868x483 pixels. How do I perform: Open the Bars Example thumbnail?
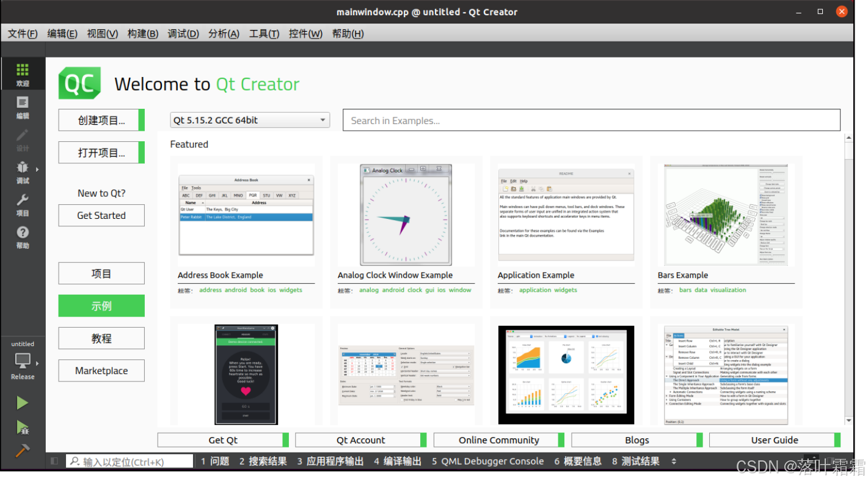click(x=726, y=215)
